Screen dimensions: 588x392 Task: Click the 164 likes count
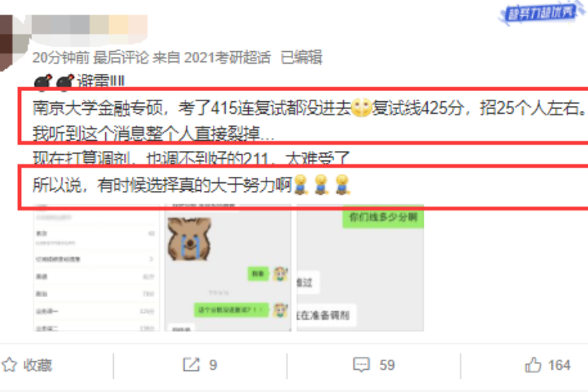coord(559,365)
